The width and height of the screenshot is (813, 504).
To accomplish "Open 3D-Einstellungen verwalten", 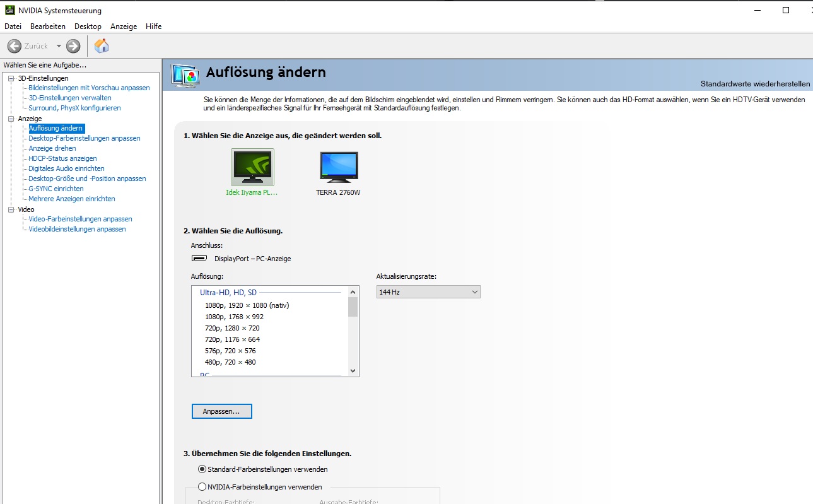I will coord(70,98).
